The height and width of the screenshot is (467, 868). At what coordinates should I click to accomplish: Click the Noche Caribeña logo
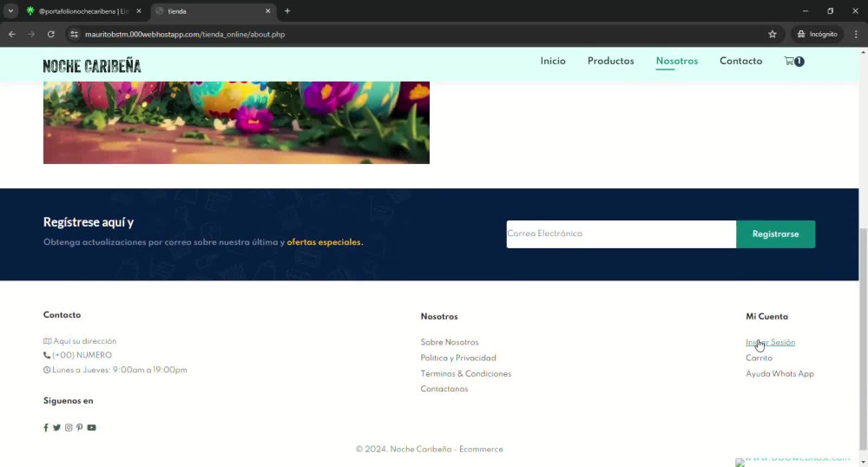92,66
